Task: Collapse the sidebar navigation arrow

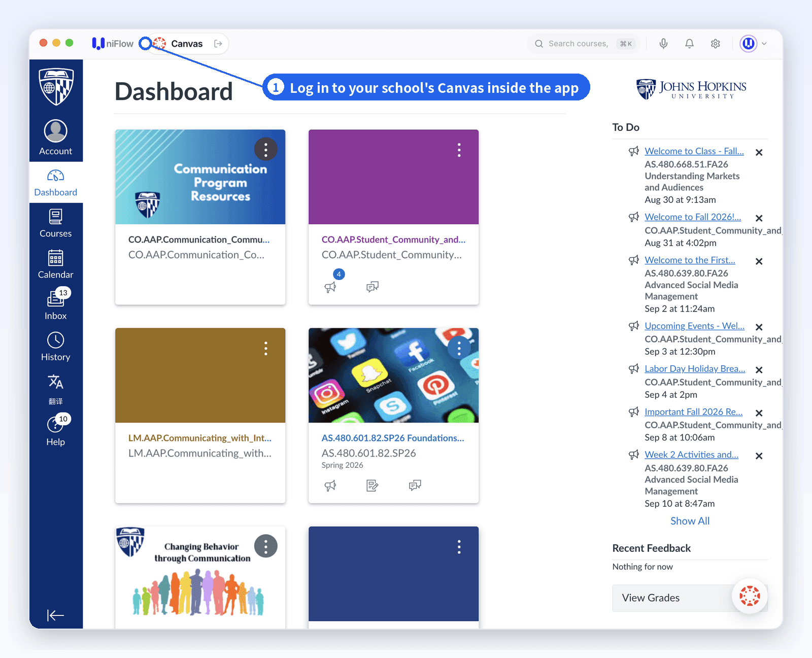Action: click(55, 615)
